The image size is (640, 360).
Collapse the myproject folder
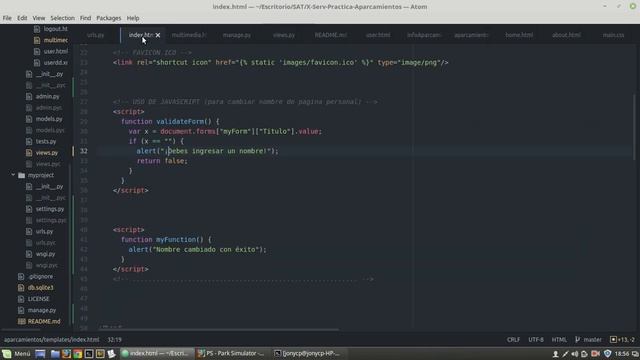tap(13, 175)
